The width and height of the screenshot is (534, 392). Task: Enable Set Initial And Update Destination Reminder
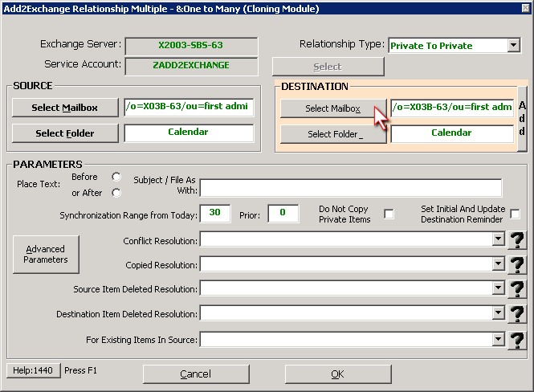(516, 214)
